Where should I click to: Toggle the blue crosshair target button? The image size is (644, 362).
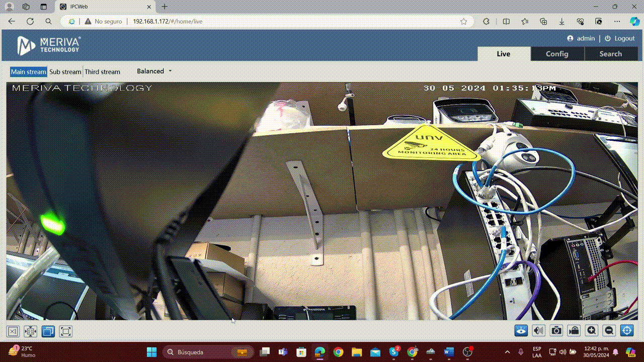tap(626, 330)
